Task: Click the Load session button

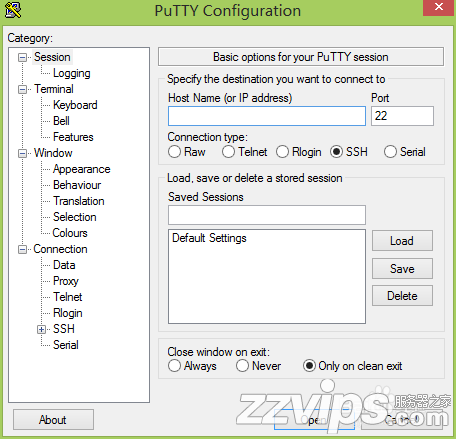Action: coord(402,241)
